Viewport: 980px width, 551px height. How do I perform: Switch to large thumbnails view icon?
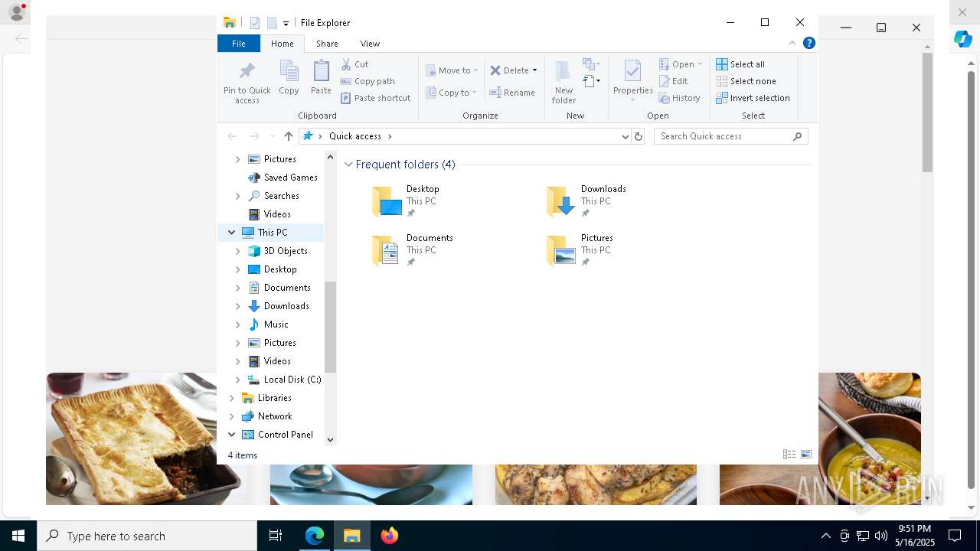coord(806,455)
